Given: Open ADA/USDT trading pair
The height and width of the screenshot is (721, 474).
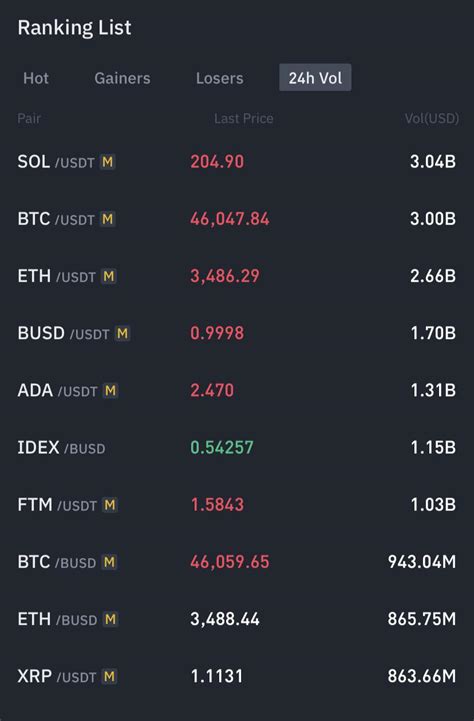Looking at the screenshot, I should pos(237,390).
